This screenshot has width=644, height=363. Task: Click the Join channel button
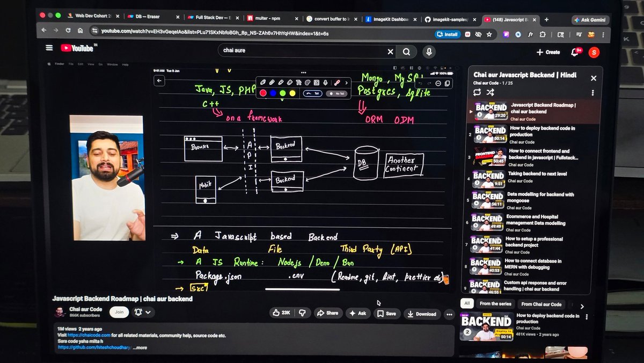(119, 311)
